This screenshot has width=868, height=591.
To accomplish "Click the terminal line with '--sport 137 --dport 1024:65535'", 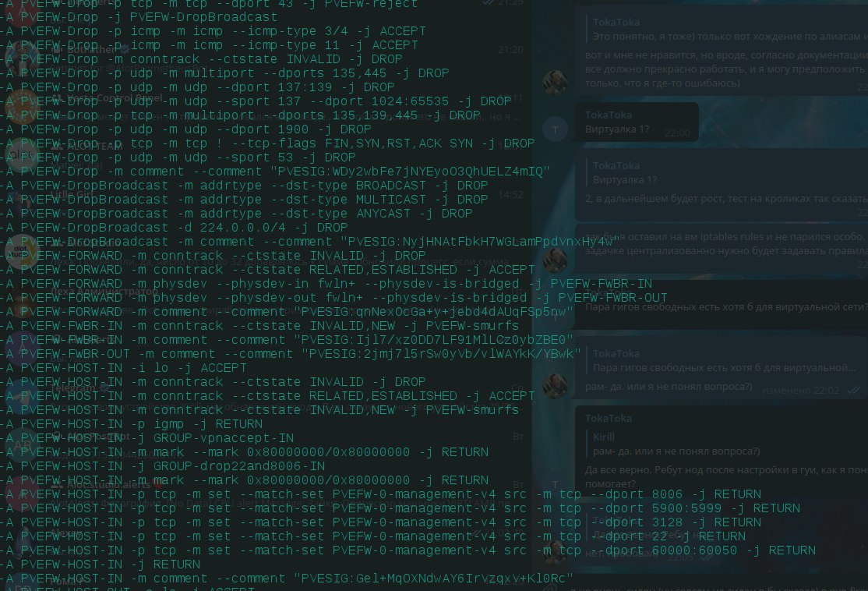I will (256, 101).
